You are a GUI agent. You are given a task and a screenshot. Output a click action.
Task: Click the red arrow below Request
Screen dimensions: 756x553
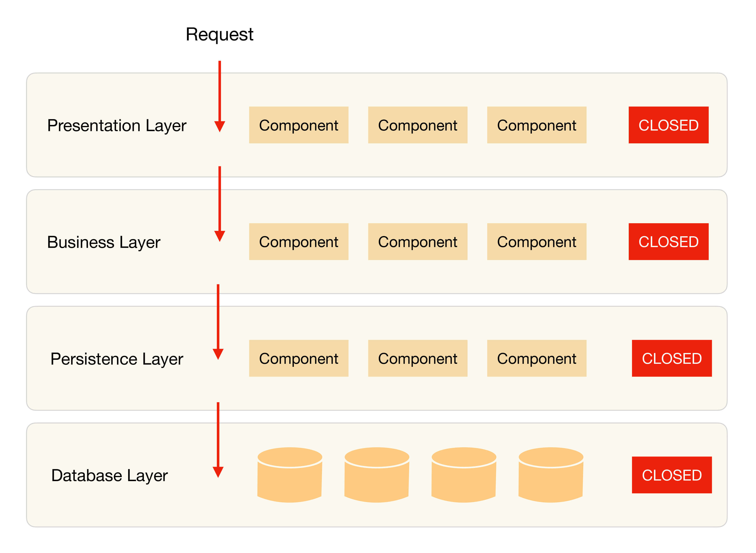click(219, 97)
